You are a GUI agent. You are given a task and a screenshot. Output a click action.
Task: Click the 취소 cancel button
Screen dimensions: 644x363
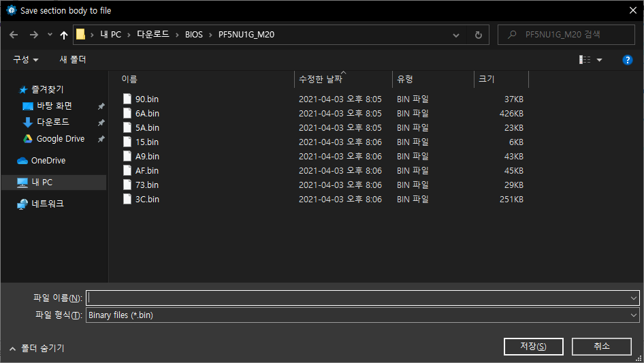pyautogui.click(x=602, y=347)
